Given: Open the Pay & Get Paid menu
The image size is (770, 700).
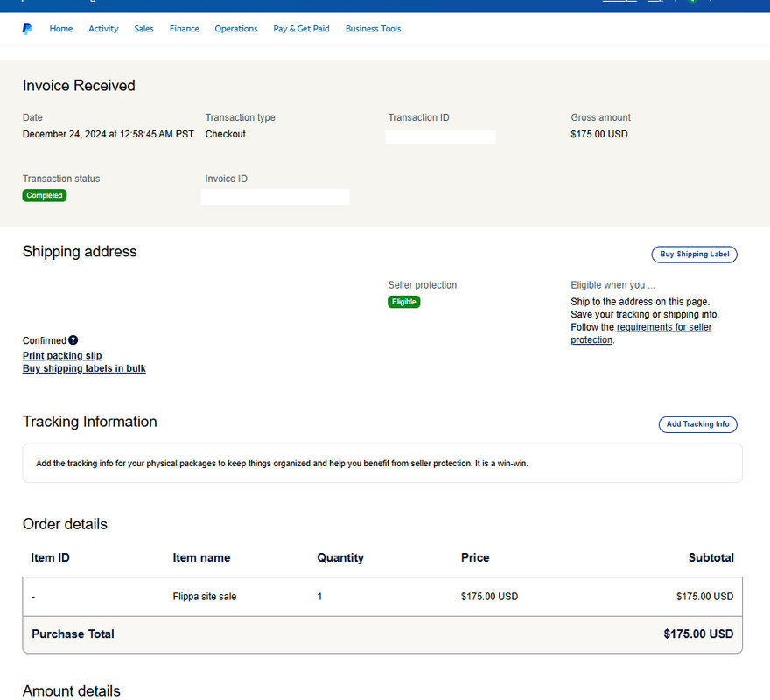Looking at the screenshot, I should 301,29.
